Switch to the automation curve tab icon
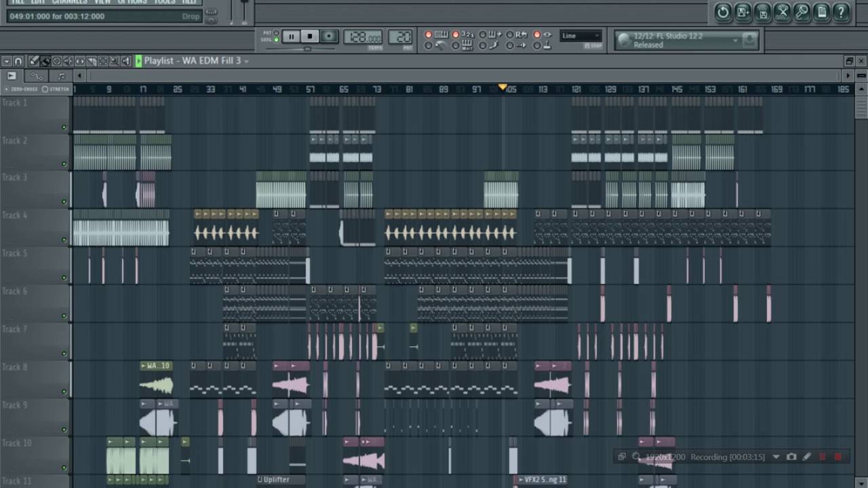The image size is (868, 488). (x=37, y=75)
